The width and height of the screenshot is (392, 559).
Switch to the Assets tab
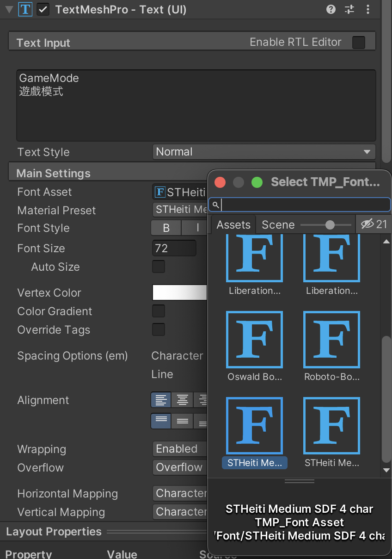233,225
